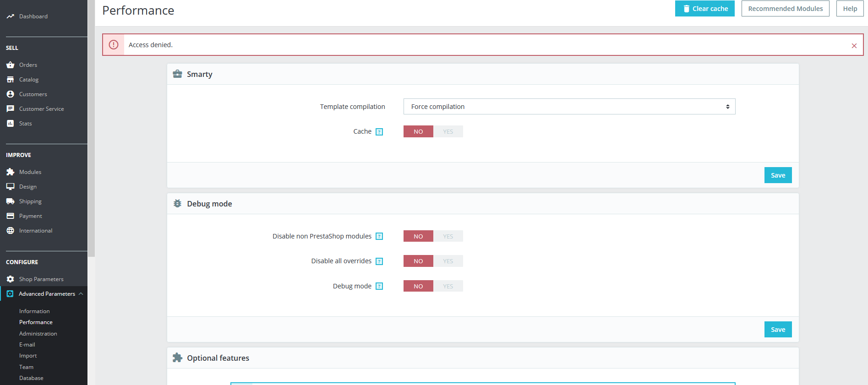This screenshot has width=868, height=385.
Task: Open help for Disable all overrides
Action: click(379, 261)
